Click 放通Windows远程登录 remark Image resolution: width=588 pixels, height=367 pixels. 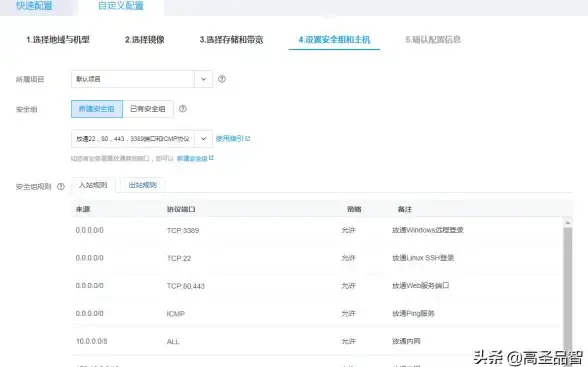point(428,230)
